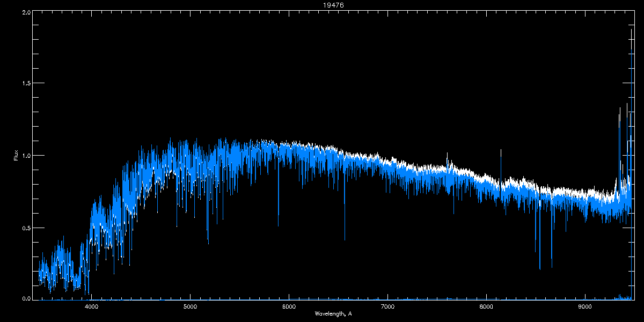Click the x-axis tick label '4000'
This screenshot has width=644, height=322.
point(92,306)
